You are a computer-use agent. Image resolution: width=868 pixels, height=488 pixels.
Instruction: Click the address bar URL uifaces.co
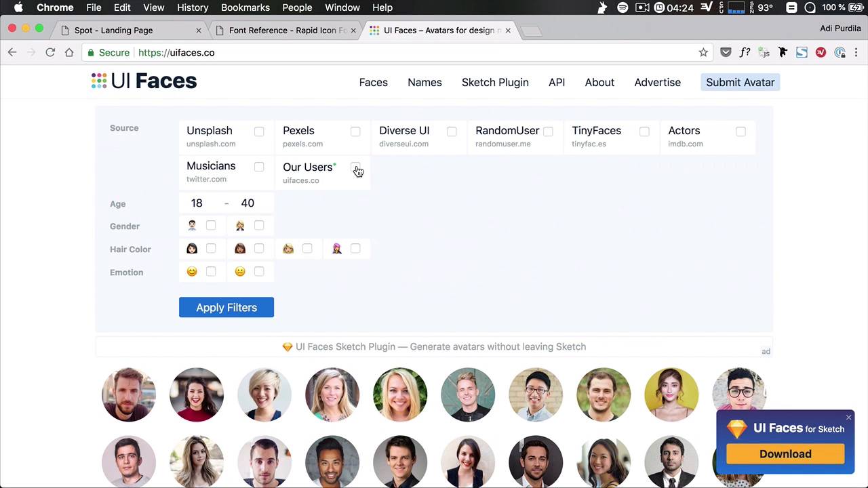(x=176, y=52)
